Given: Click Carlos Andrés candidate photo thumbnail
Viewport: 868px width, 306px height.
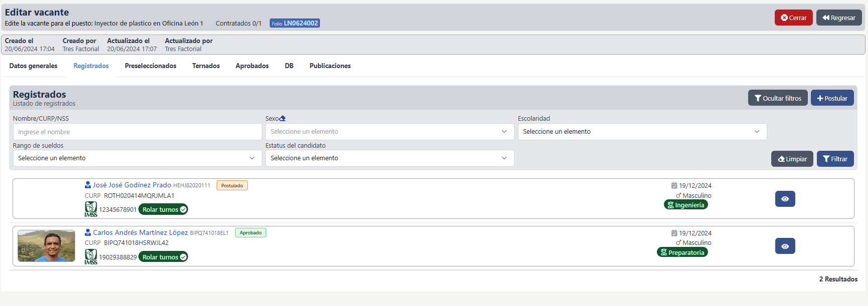Looking at the screenshot, I should (46, 246).
